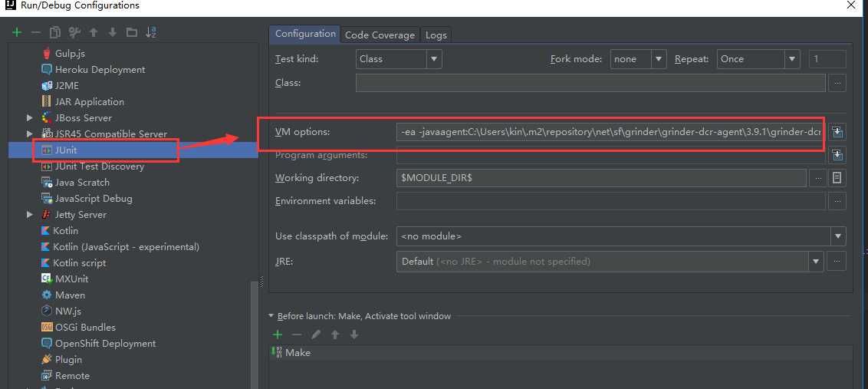Select OSGi Bundles entry
This screenshot has height=389, width=868.
coord(85,327)
